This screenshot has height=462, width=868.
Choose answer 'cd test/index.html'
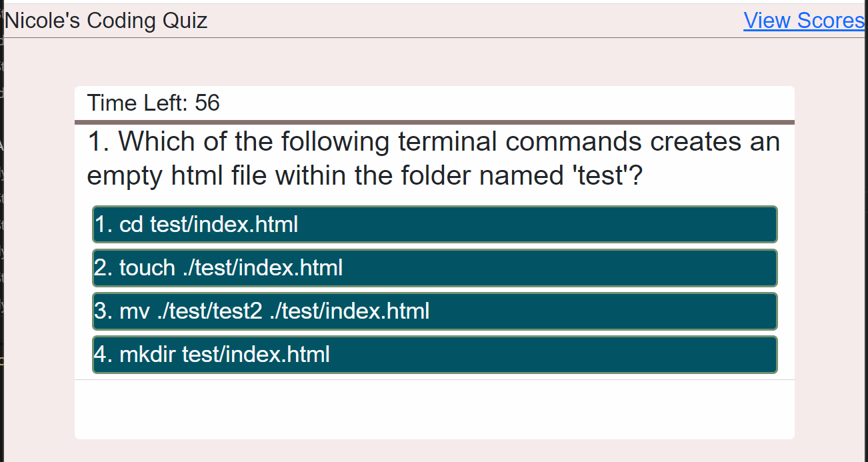(435, 225)
